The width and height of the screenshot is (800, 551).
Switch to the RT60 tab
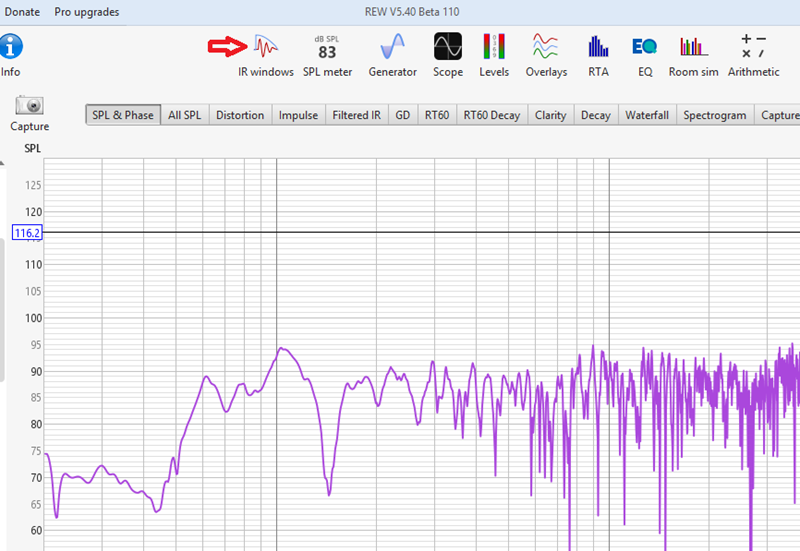tap(437, 115)
